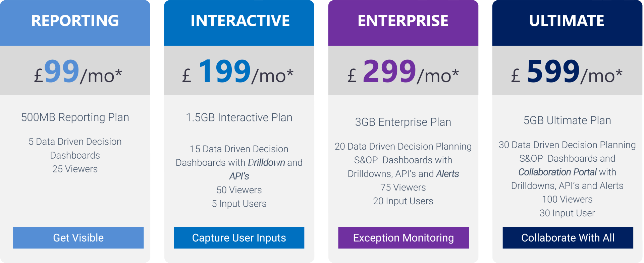The image size is (644, 263).
Task: Click the £99/mo price
Action: 78,72
